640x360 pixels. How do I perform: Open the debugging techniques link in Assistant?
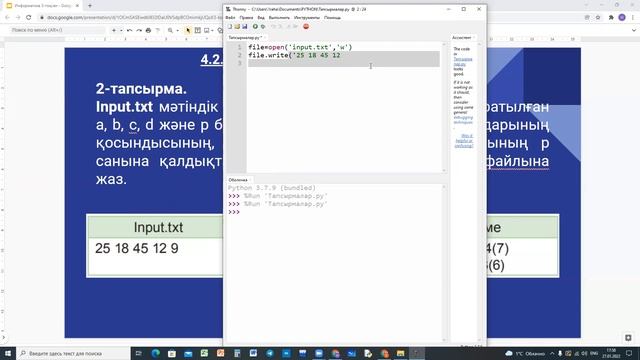[463, 120]
